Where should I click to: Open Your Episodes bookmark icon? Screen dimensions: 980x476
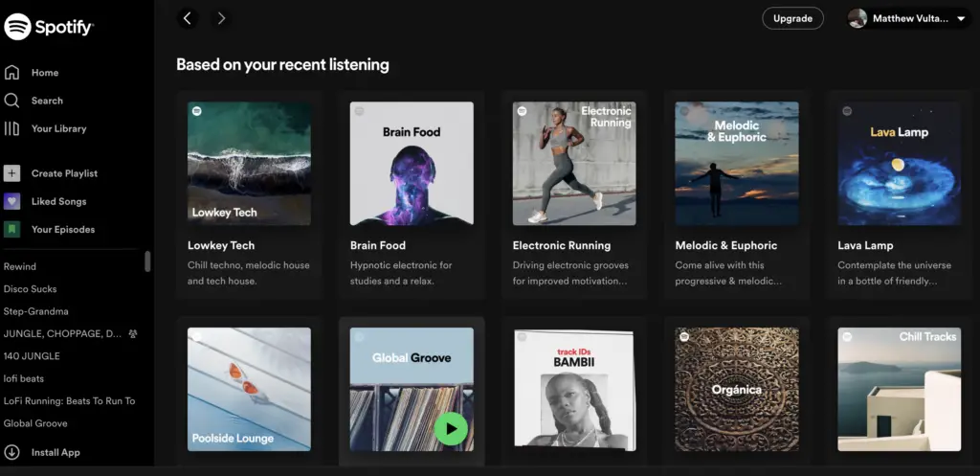11,230
